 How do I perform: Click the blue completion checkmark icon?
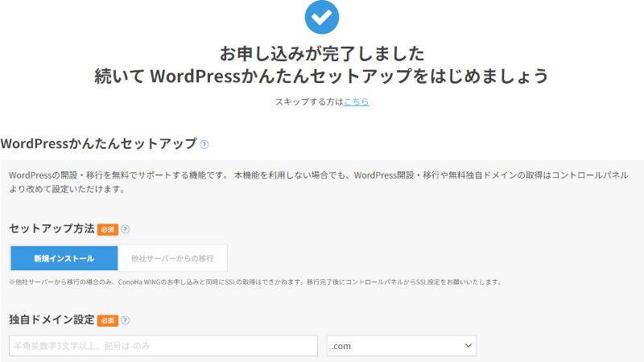click(x=322, y=17)
